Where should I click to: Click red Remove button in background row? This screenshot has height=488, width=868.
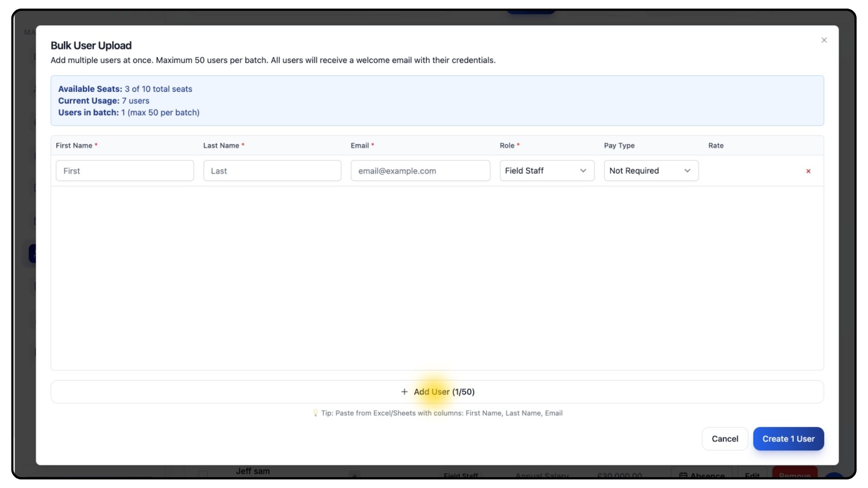[794, 474]
